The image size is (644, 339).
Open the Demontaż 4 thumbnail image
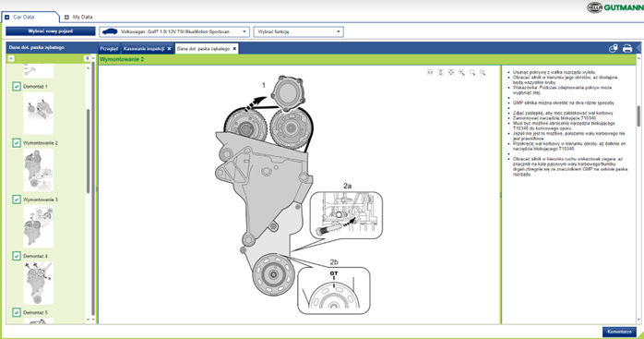(x=39, y=283)
